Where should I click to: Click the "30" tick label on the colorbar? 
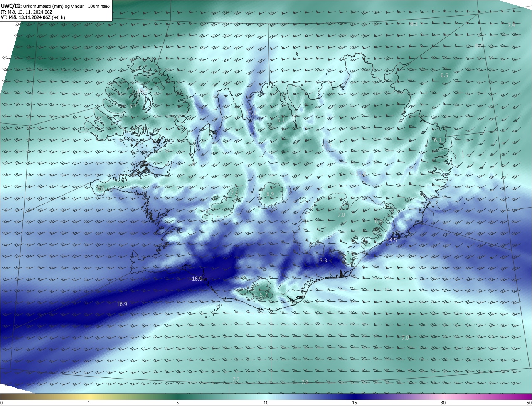443,403
